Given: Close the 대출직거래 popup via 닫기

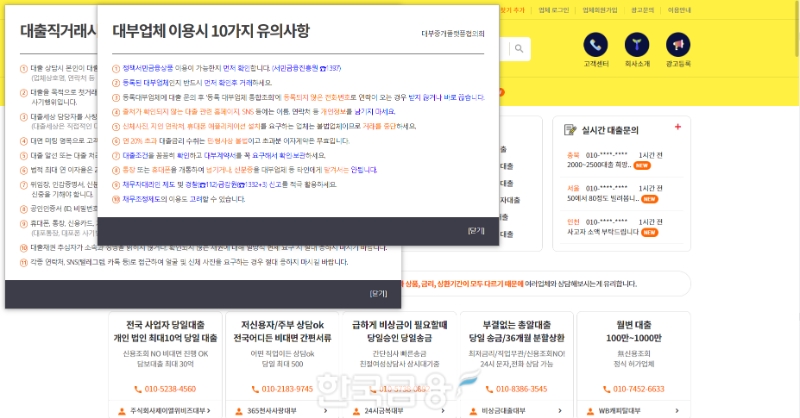Looking at the screenshot, I should click(x=378, y=293).
